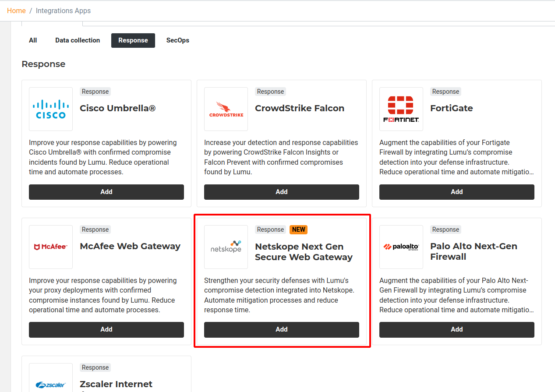Open the Zscaler Internet card title
This screenshot has height=392, width=555.
click(x=116, y=384)
